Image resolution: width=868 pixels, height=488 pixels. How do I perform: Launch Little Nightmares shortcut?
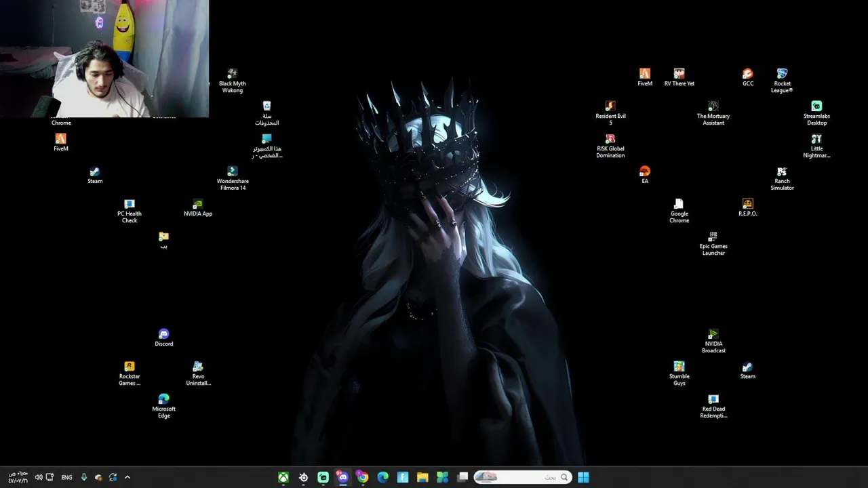[816, 145]
